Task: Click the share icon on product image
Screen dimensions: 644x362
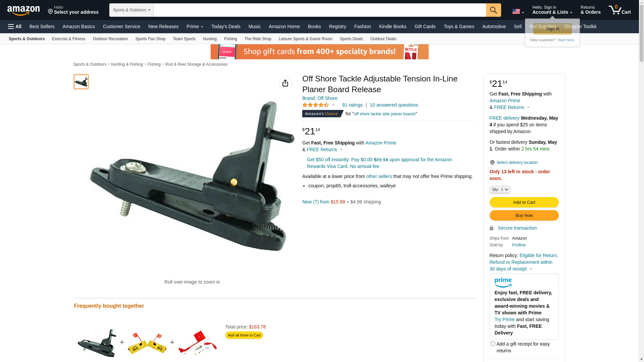Action: click(285, 83)
